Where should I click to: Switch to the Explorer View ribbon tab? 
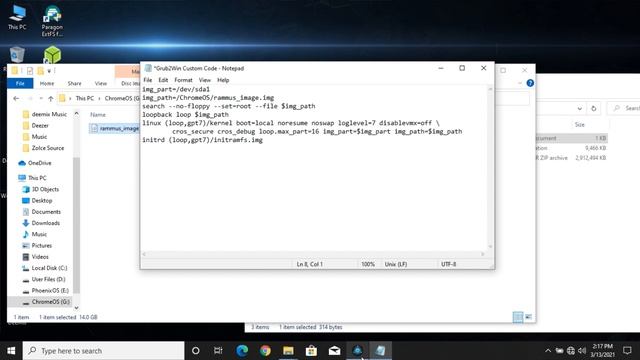(100, 83)
